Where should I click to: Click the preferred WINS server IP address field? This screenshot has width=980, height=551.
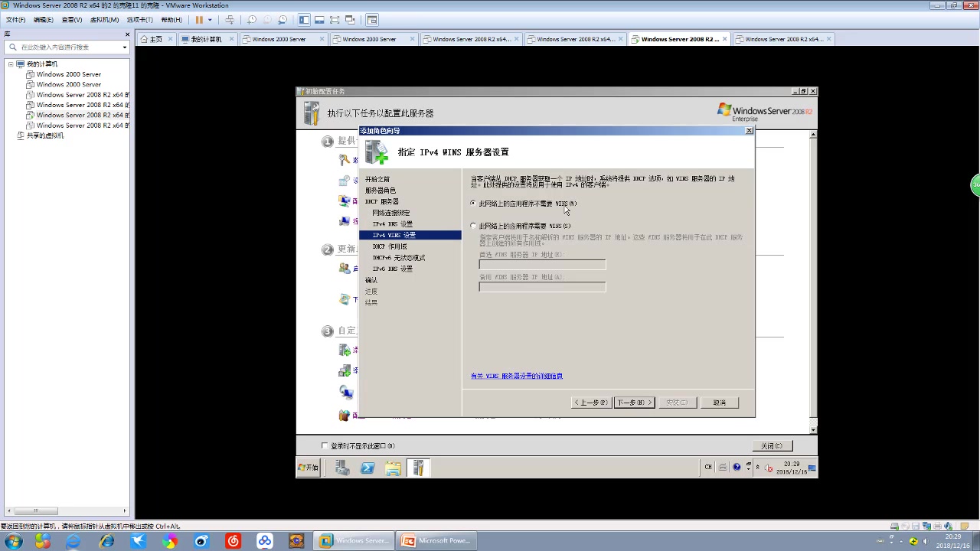coord(542,264)
